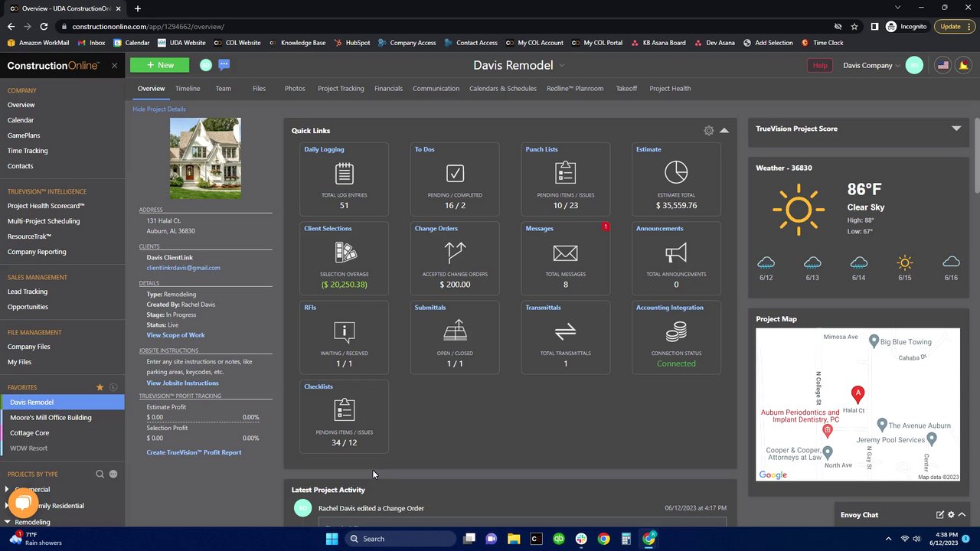
Task: Click Create TrueVision Profit Report link
Action: tap(194, 452)
